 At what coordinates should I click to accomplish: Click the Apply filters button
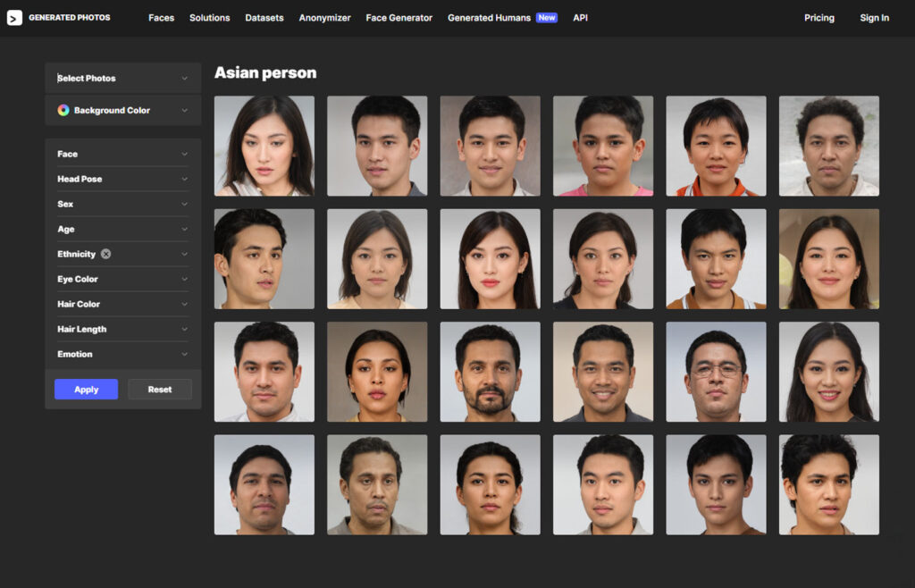[x=87, y=389]
